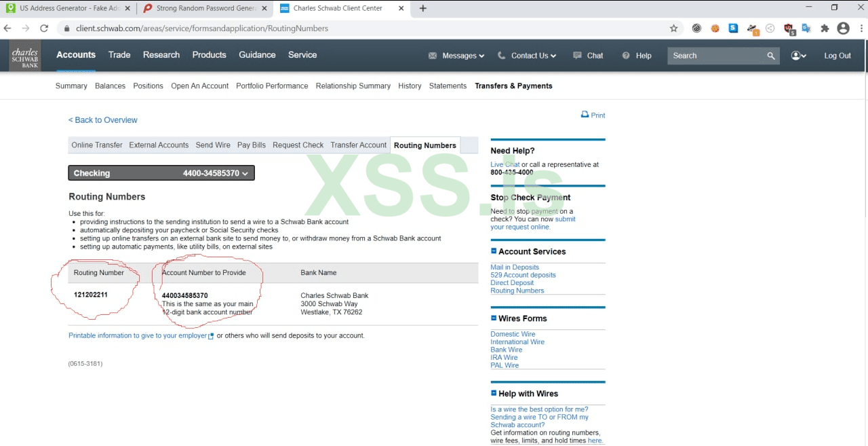The width and height of the screenshot is (868, 446).
Task: Click the Messages envelope icon
Action: (x=433, y=56)
